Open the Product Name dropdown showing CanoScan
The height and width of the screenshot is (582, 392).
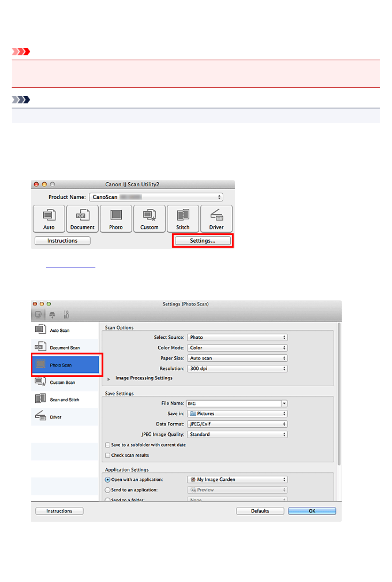[156, 197]
